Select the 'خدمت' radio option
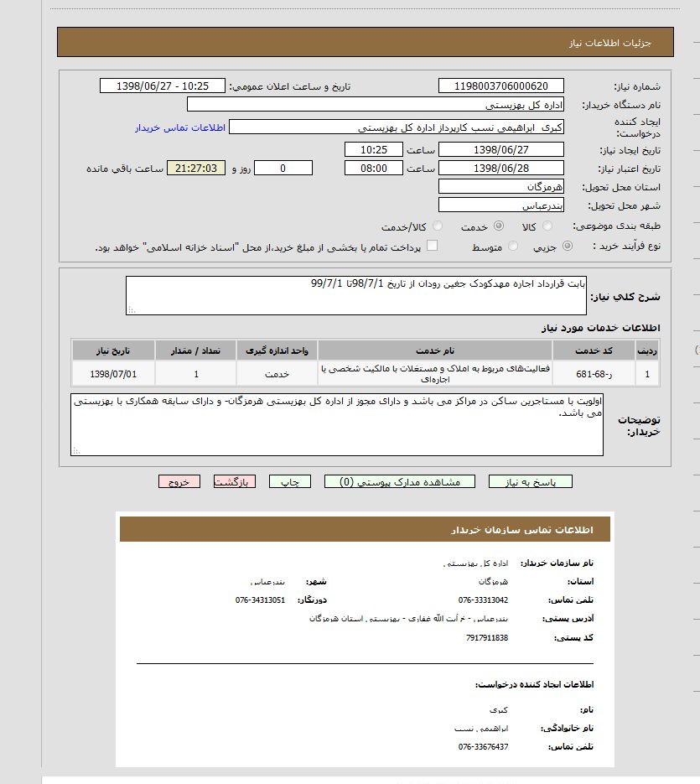Viewport: 700px width, 784px height. 499,226
